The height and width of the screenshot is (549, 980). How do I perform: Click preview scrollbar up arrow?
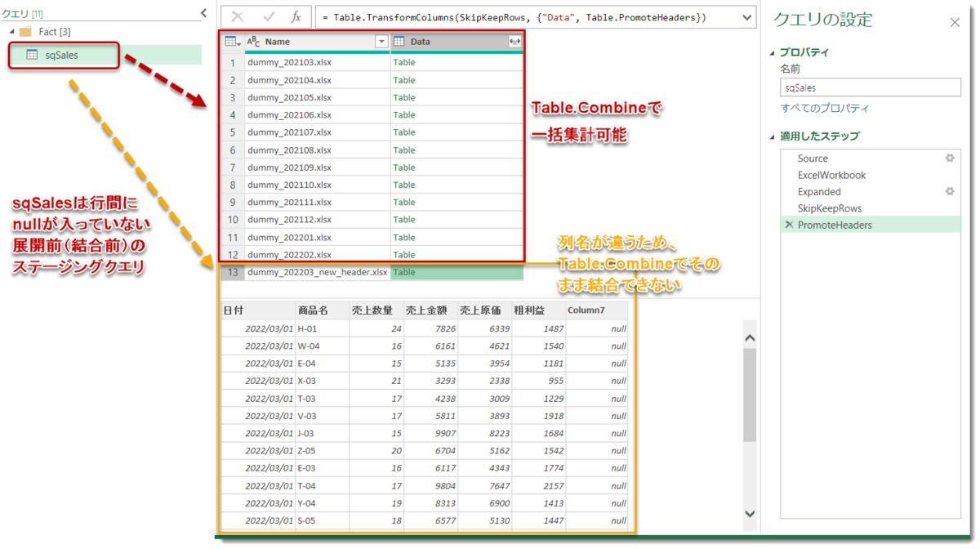pos(750,337)
